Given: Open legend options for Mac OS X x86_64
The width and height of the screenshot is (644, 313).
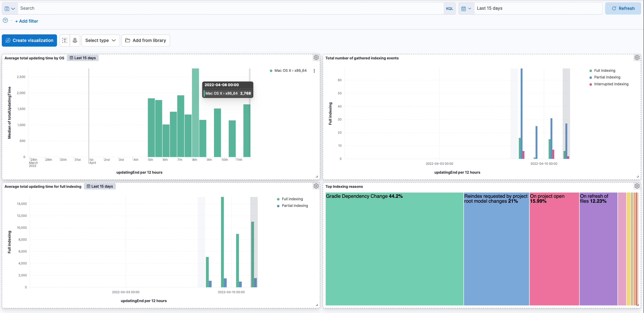Looking at the screenshot, I should coord(314,71).
